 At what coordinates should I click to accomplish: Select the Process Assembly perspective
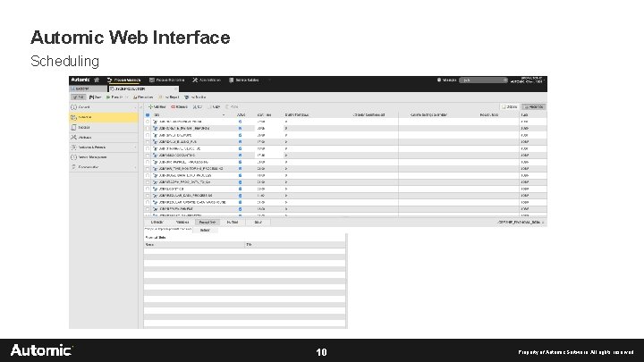tap(124, 80)
